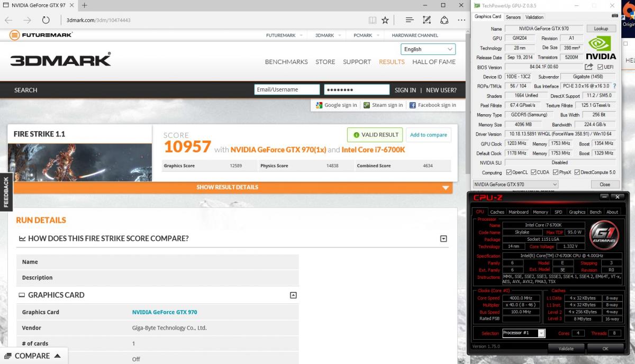Close the CPU-Z window

pos(617,197)
